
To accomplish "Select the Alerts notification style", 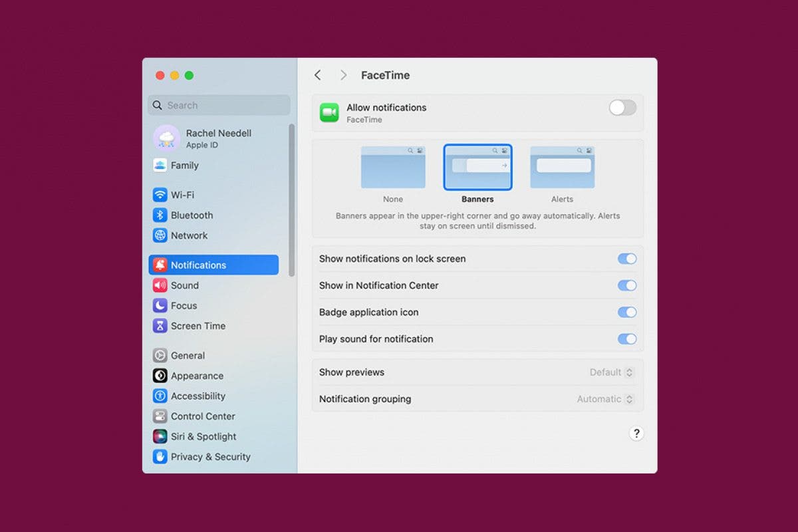I will (x=562, y=169).
